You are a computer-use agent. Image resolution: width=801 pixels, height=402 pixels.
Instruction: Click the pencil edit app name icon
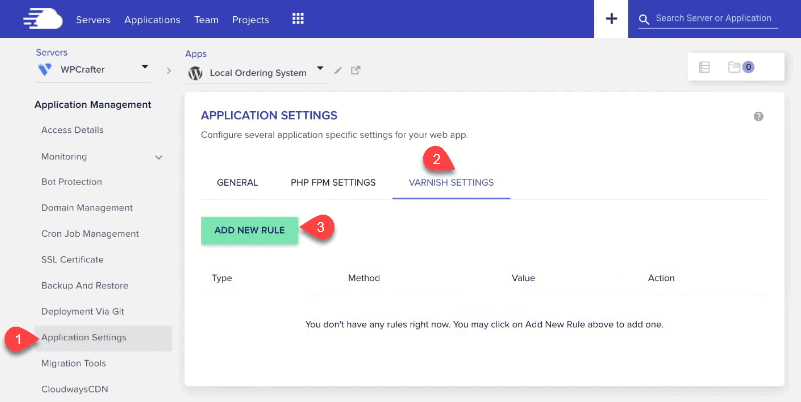[x=338, y=71]
